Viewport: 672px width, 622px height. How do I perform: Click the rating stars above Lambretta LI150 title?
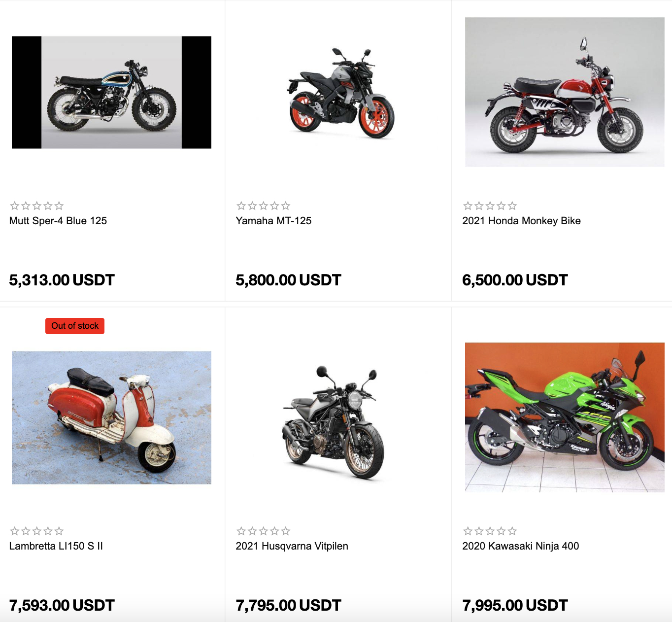click(37, 531)
